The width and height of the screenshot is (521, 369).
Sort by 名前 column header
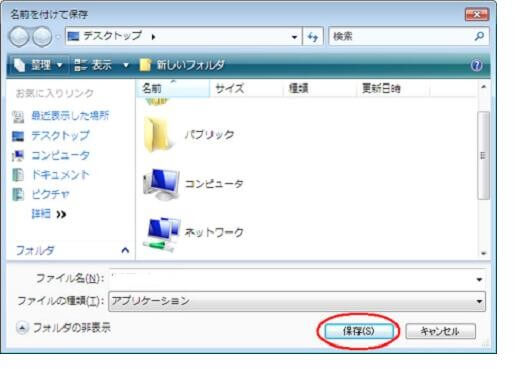click(173, 88)
